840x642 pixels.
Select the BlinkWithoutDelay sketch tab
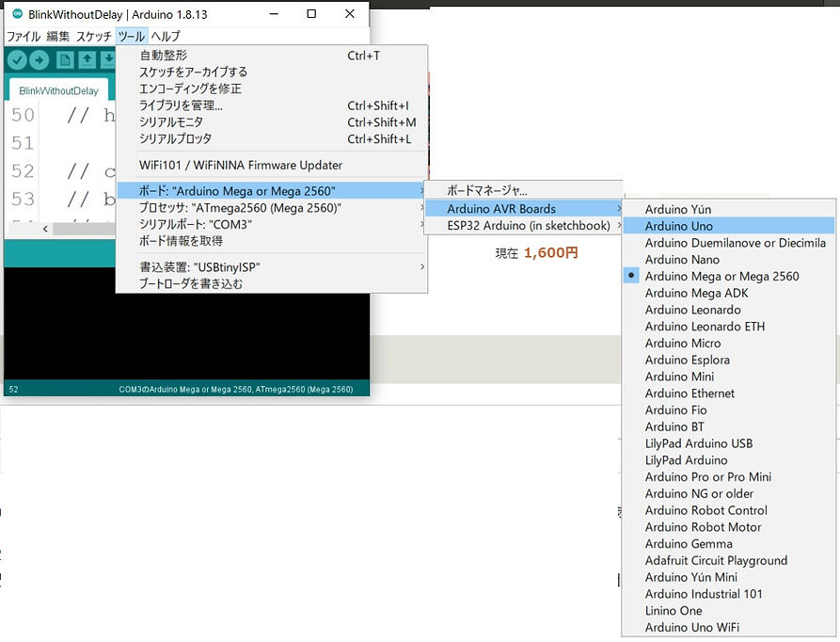[58, 90]
